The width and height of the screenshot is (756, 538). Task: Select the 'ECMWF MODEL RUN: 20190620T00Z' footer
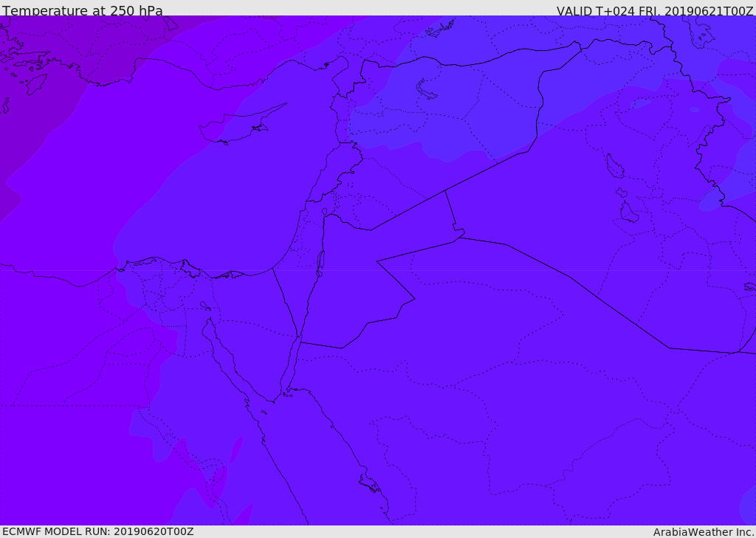pos(98,531)
